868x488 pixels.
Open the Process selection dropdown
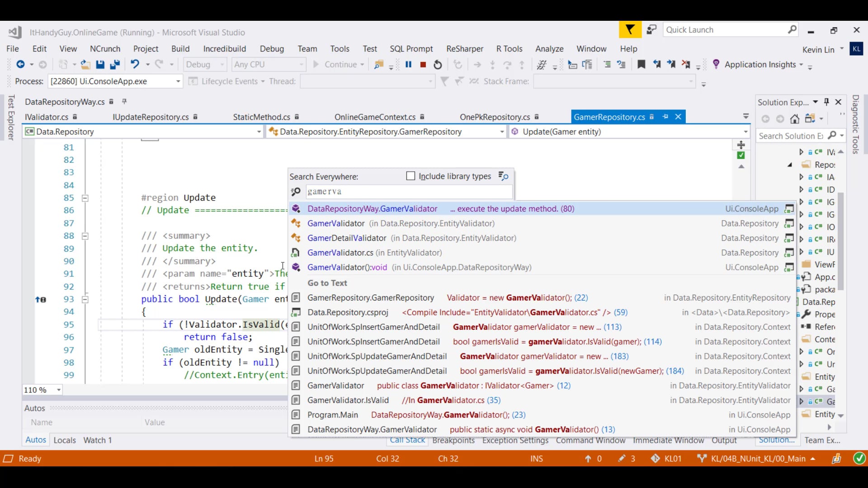click(x=178, y=81)
